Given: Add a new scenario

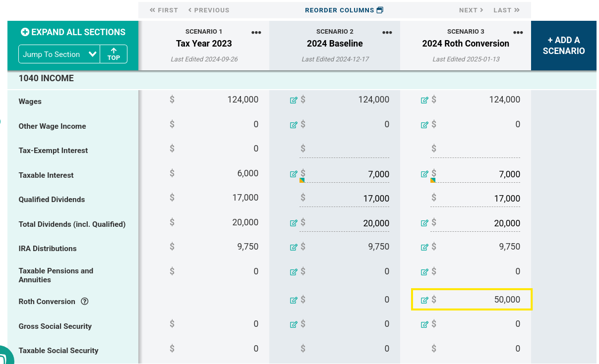Looking at the screenshot, I should [x=563, y=46].
